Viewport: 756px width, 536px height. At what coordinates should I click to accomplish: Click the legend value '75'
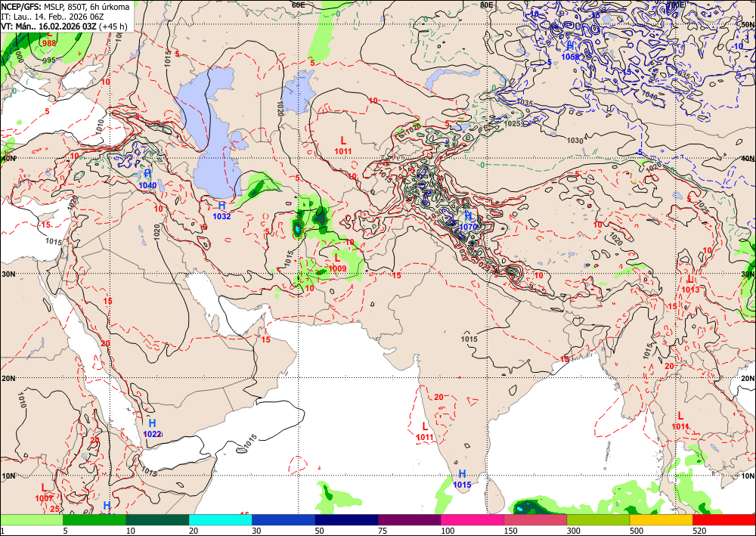click(383, 531)
